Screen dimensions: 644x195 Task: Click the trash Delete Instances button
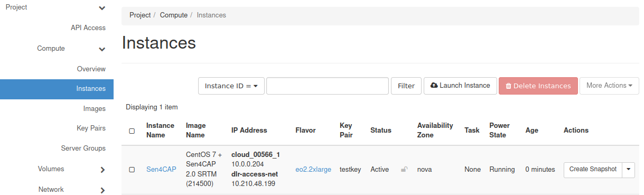[538, 86]
